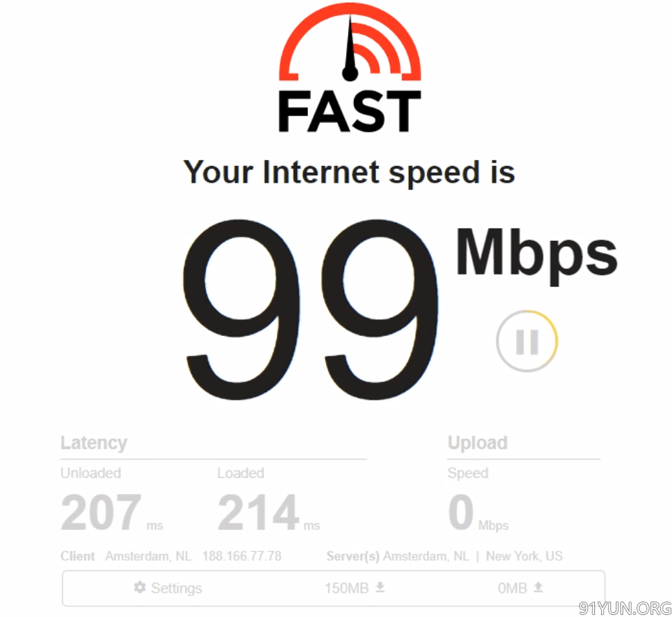This screenshot has height=617, width=672.
Task: Select the 150MB downloaded data label
Action: tap(346, 588)
